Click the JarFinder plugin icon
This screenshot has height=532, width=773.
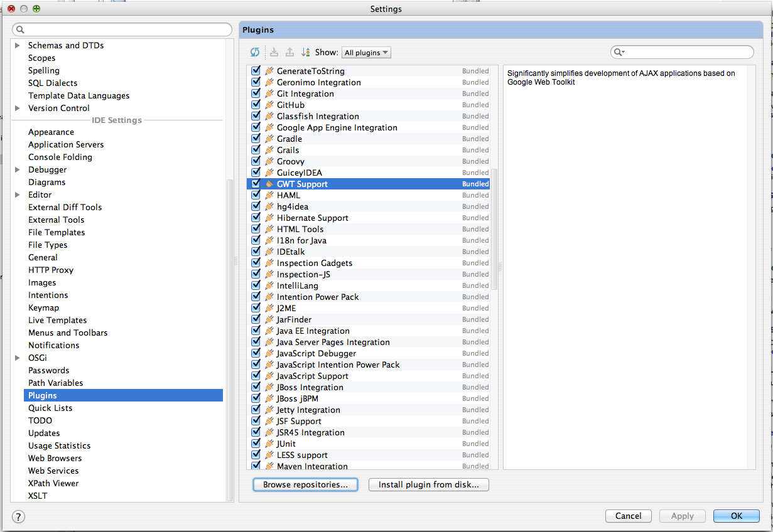coord(269,319)
